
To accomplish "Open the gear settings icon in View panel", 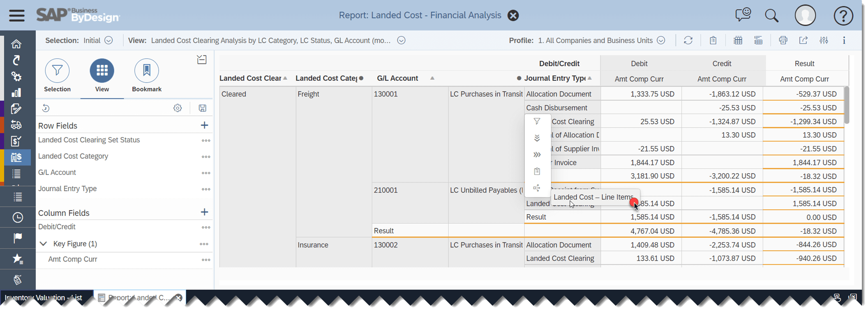I will point(178,108).
